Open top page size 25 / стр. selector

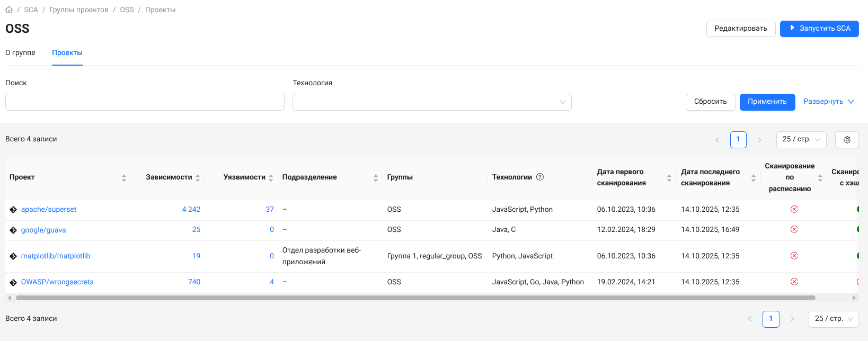click(801, 139)
